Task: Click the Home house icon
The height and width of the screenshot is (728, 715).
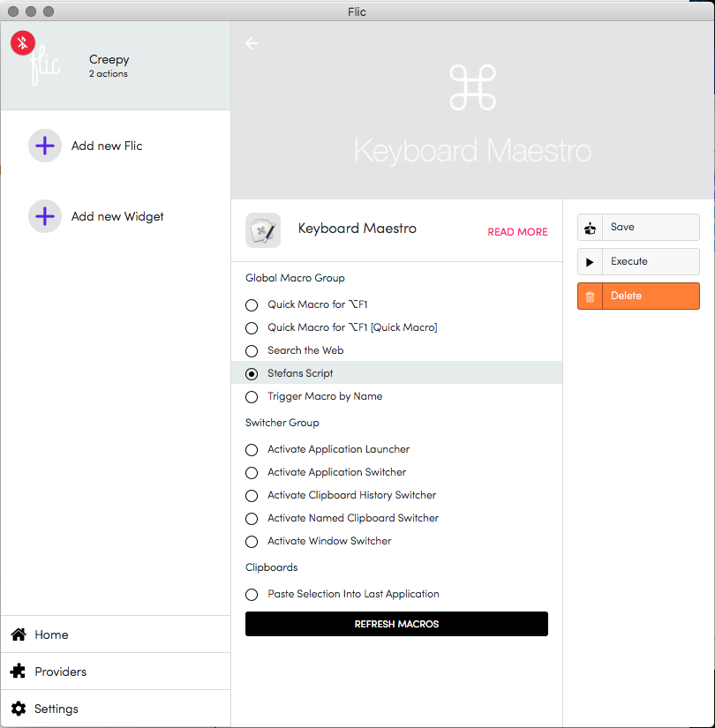Action: (x=19, y=634)
